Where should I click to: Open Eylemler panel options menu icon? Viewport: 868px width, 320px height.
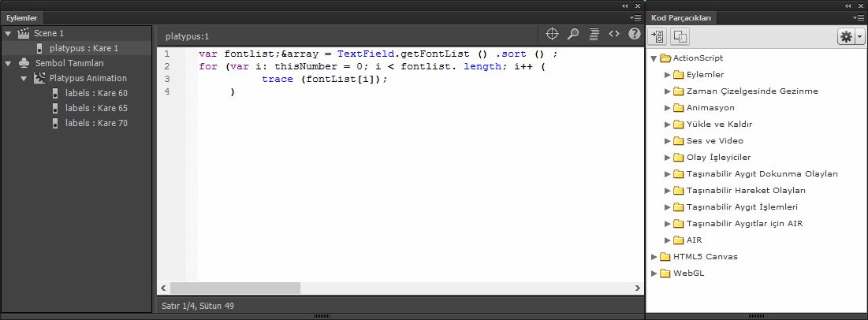click(635, 18)
